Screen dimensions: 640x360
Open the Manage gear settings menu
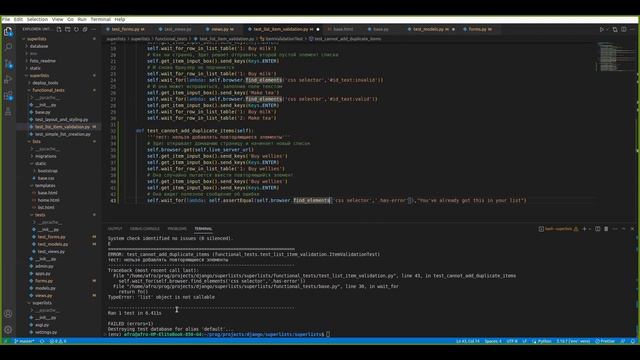8,329
